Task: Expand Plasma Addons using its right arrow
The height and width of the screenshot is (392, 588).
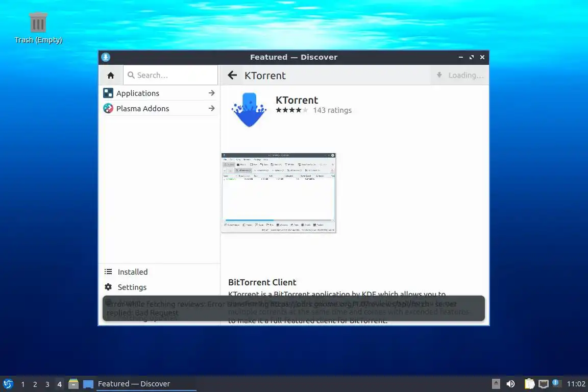Action: coord(211,108)
